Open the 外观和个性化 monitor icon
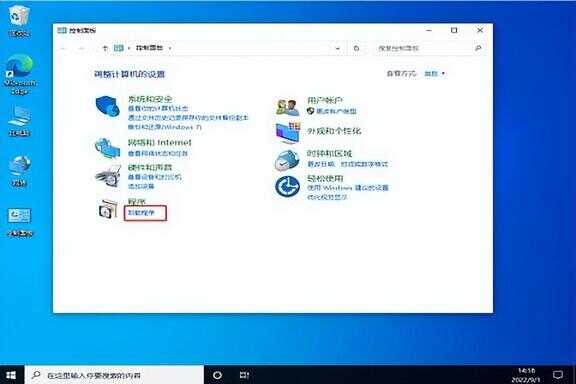 pyautogui.click(x=288, y=133)
